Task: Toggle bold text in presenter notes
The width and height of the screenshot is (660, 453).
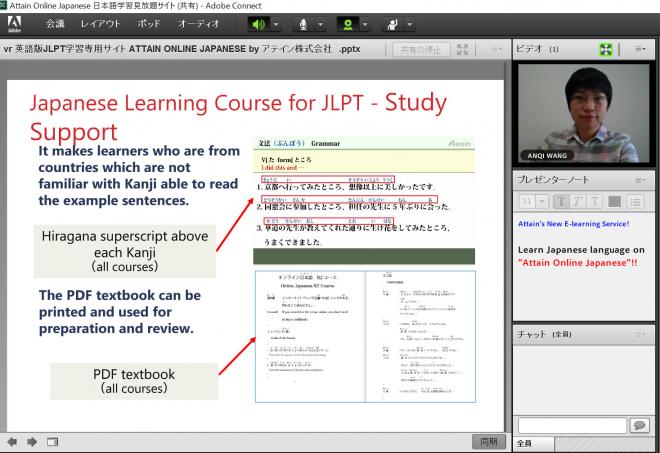Action: coord(561,201)
